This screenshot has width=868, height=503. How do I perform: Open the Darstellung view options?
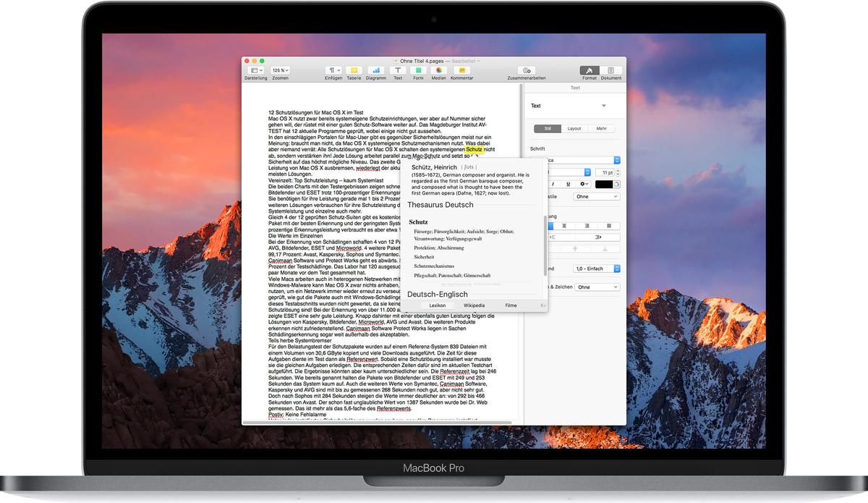coord(255,70)
